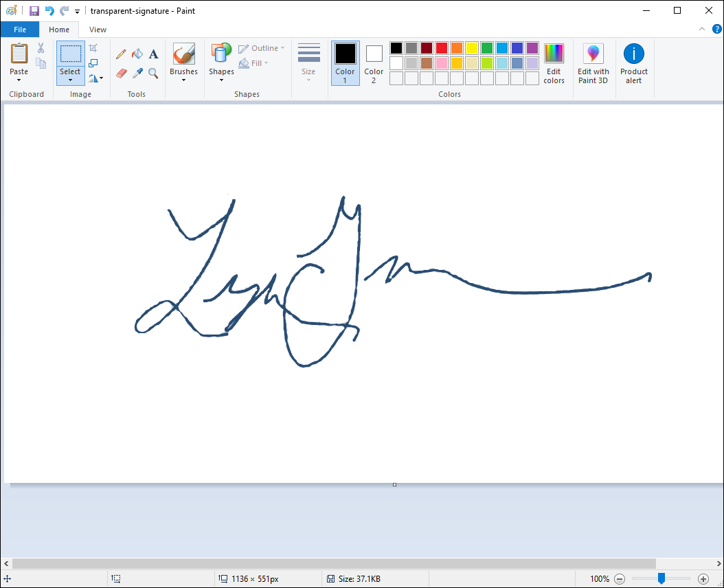Pick the gray color swatch
Viewport: 724px width, 588px height.
(411, 48)
